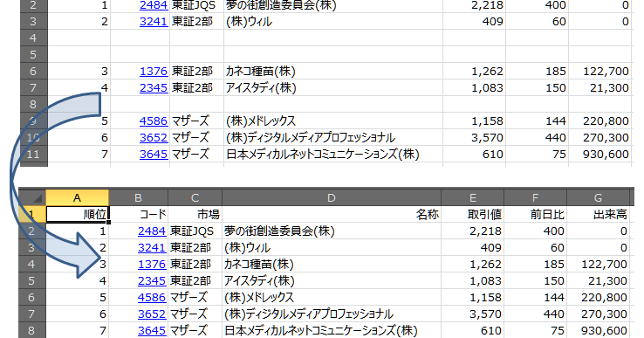This screenshot has width=644, height=338.
Task: Select empty cell in row 5 column D upper sheet
Action: tap(333, 54)
